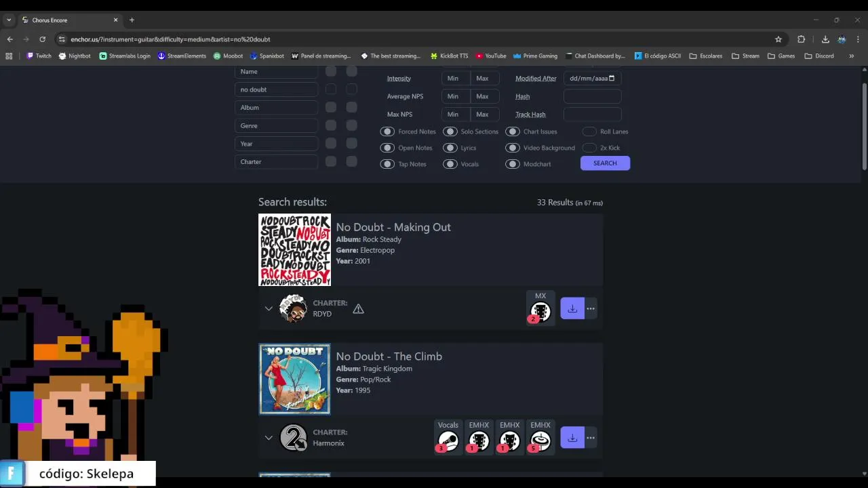Open the RDYD charter avatar

293,308
